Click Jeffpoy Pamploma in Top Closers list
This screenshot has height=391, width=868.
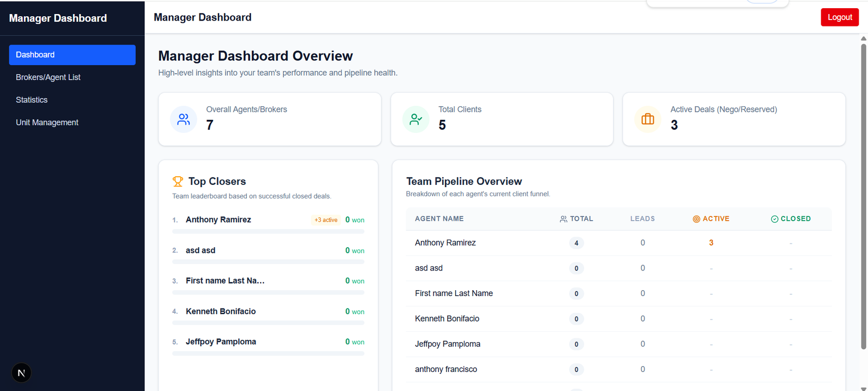(221, 342)
